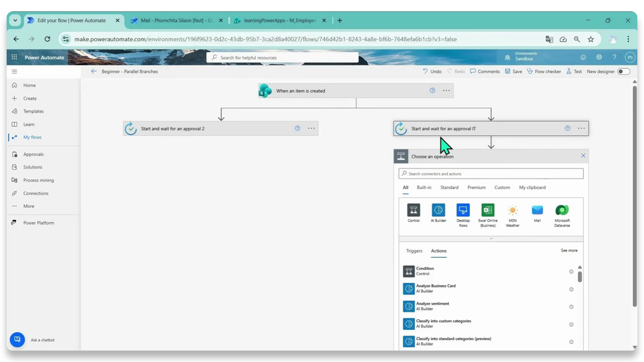Viewport: 644px width, 362px height.
Task: Choose the Microsoft Dataverse connector
Action: [x=562, y=210]
